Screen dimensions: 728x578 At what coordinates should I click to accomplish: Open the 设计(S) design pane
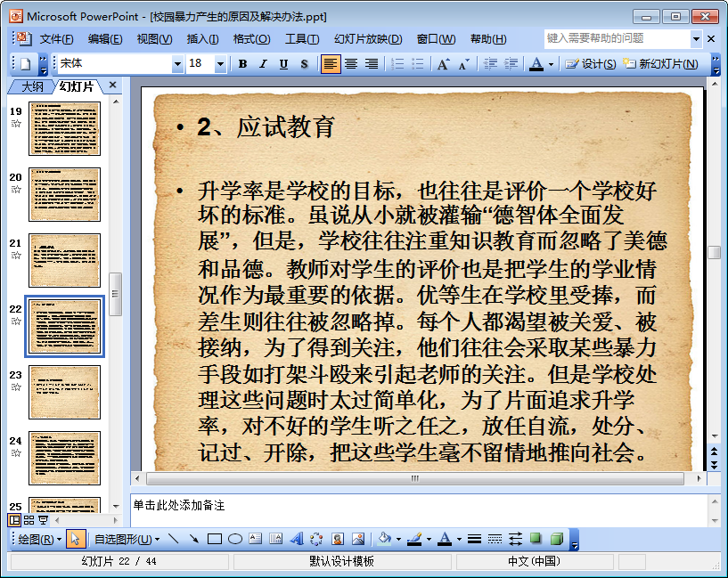pos(591,64)
